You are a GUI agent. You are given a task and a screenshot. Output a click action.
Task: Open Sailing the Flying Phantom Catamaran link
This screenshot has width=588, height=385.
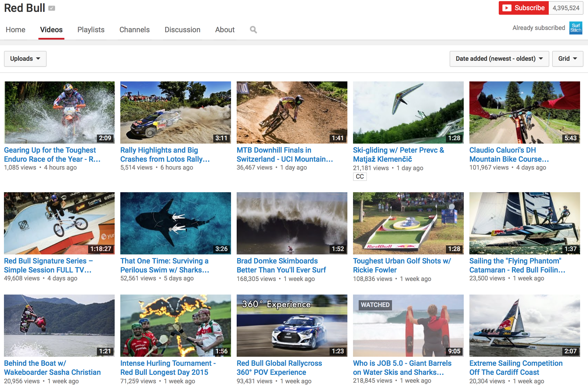(x=517, y=265)
